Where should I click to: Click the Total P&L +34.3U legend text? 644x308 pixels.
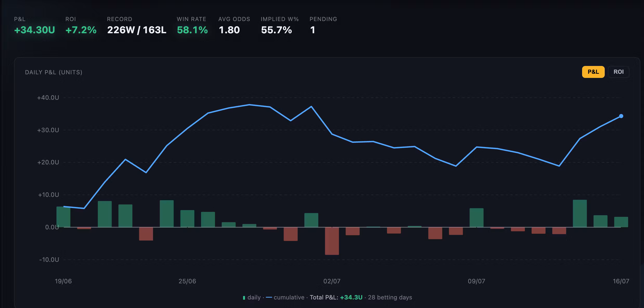336,297
